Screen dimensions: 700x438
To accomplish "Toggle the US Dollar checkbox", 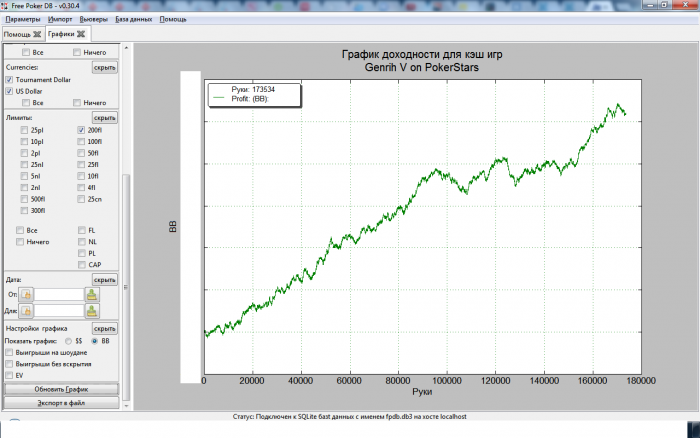I will 9,91.
